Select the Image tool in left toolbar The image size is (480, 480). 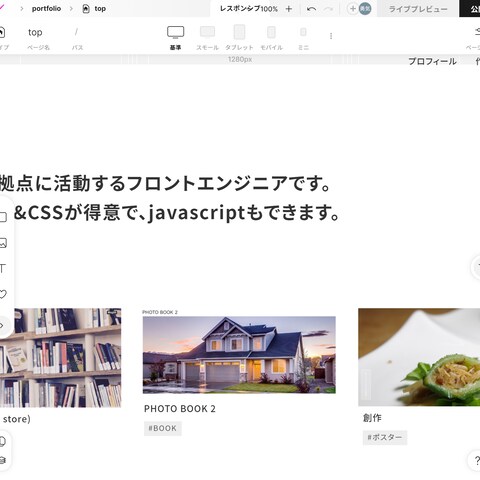point(3,243)
